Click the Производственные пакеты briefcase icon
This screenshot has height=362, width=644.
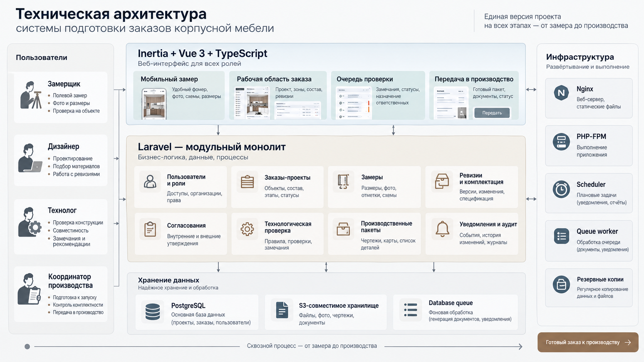click(x=343, y=229)
